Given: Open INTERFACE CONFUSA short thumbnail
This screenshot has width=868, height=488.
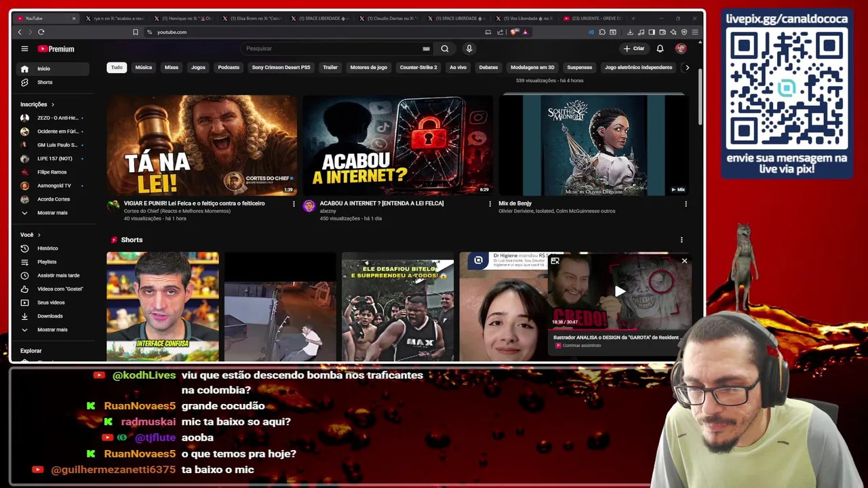Looking at the screenshot, I should [x=163, y=306].
